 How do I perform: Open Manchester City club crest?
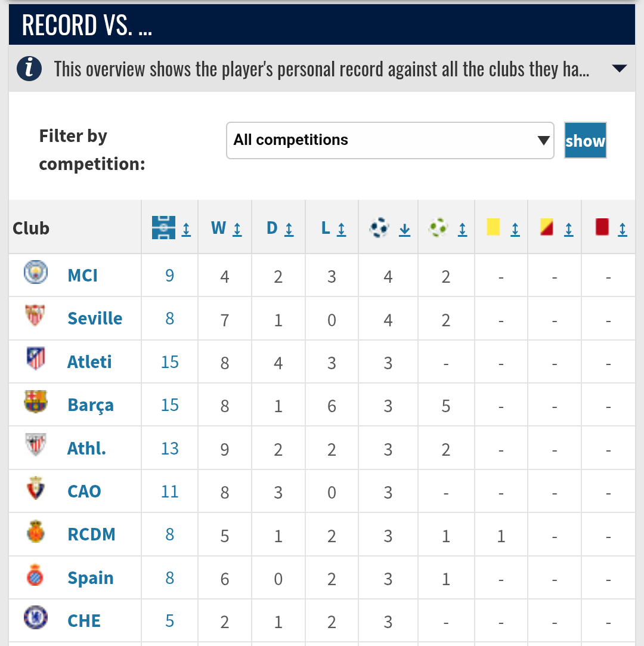(x=35, y=272)
